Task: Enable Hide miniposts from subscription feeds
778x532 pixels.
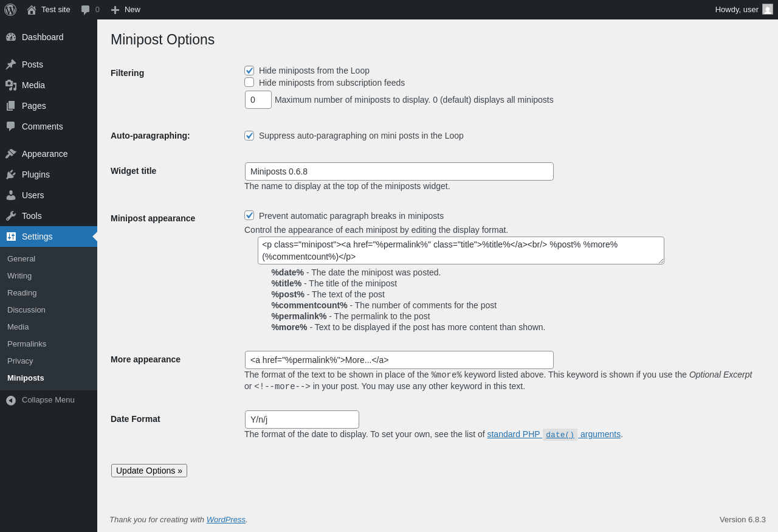Action: [x=249, y=82]
